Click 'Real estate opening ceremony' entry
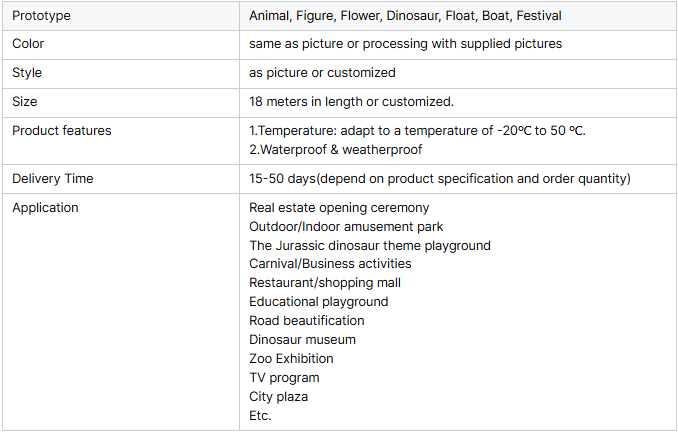 (x=339, y=208)
